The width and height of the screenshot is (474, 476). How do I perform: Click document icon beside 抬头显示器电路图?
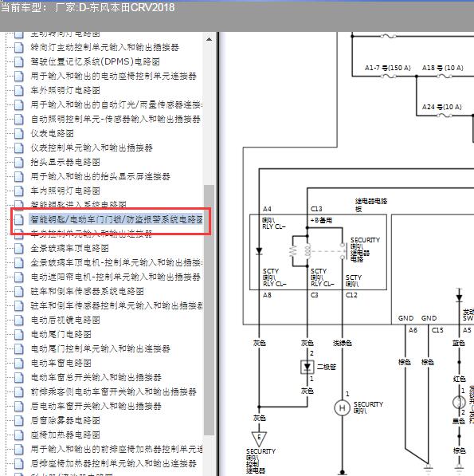tap(19, 163)
